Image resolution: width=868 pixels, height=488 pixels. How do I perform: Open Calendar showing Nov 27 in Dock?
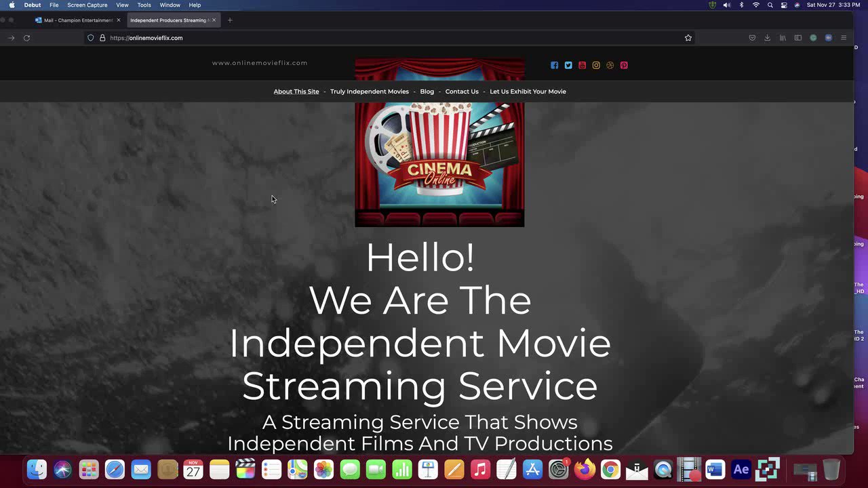193,469
